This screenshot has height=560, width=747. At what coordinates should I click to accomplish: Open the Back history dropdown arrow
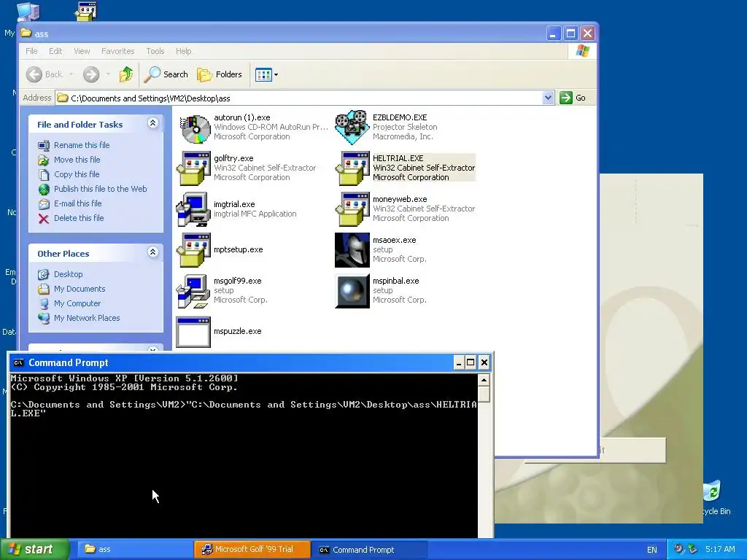click(71, 74)
